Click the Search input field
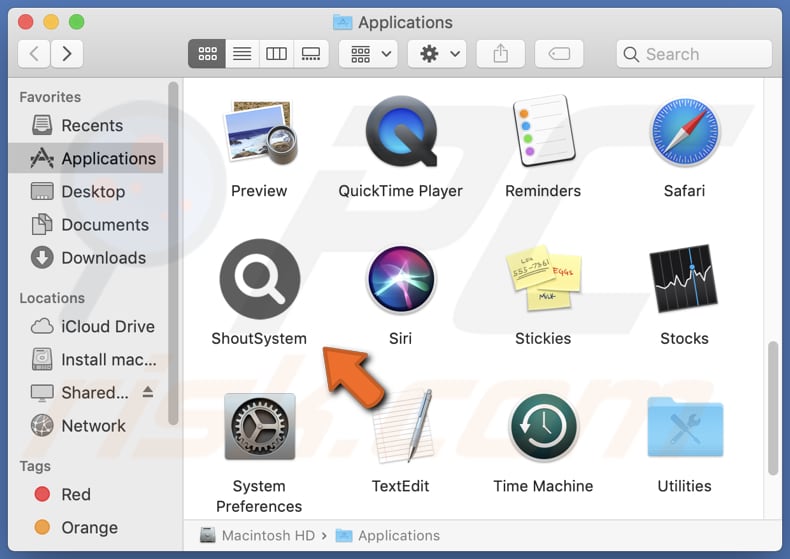Image resolution: width=790 pixels, height=559 pixels. [x=694, y=53]
